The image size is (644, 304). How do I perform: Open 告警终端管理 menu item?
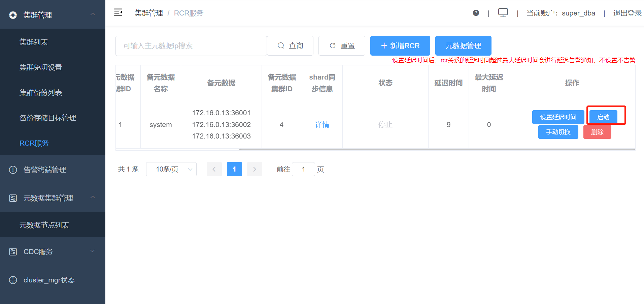point(53,170)
